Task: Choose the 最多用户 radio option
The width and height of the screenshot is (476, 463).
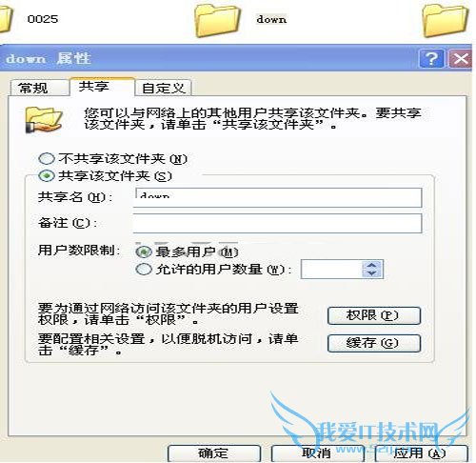Action: (x=144, y=252)
